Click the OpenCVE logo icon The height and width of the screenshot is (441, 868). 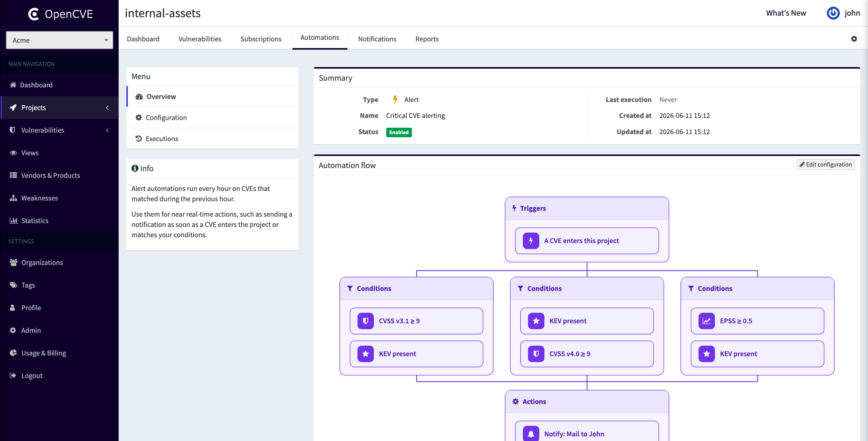34,14
